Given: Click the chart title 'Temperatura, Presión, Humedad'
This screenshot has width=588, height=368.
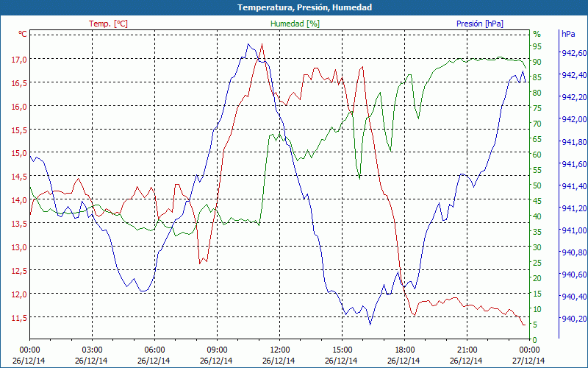Looking at the screenshot, I should tap(304, 7).
